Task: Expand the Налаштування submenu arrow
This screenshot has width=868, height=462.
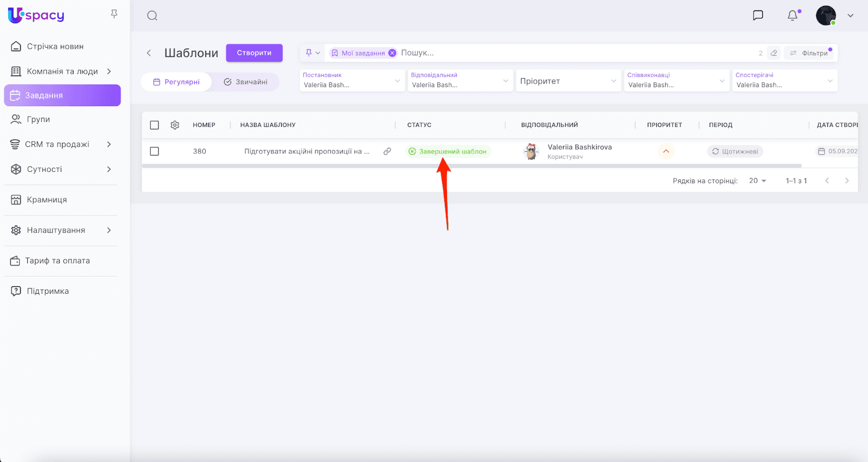Action: pos(109,230)
